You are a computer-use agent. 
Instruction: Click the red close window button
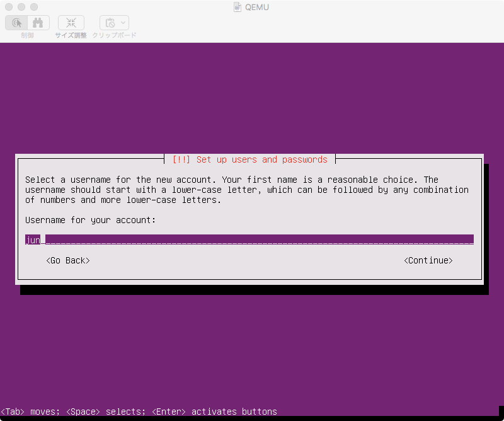[9, 7]
